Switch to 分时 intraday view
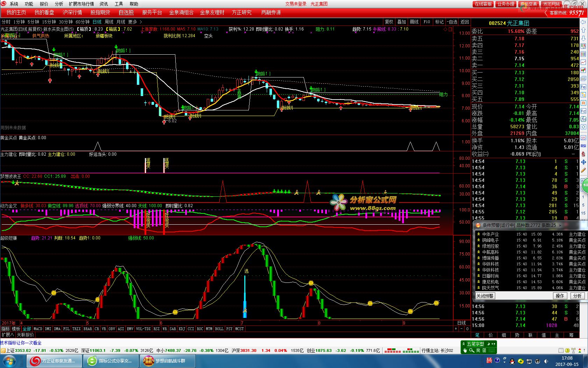This screenshot has width=588, height=368. click(6, 22)
